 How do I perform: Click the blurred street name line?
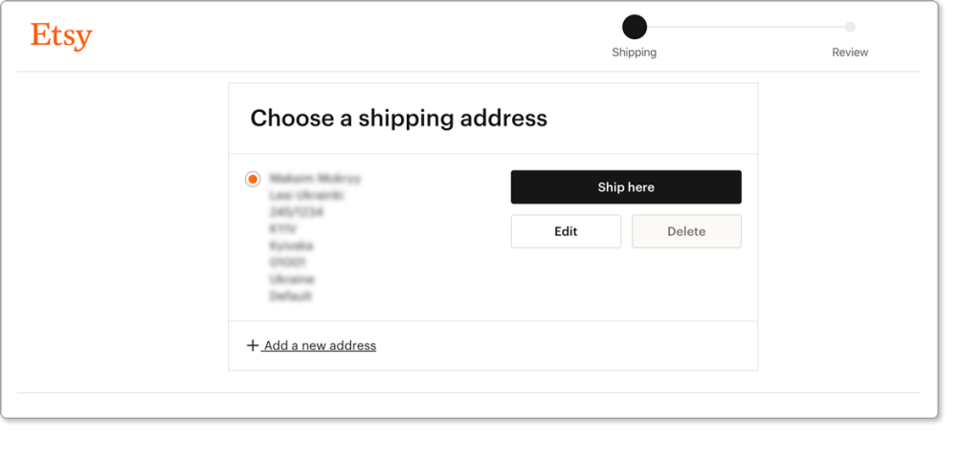click(x=306, y=195)
